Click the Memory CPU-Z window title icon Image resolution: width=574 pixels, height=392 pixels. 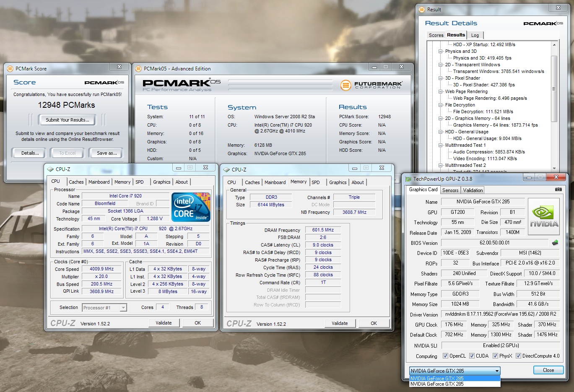point(227,169)
